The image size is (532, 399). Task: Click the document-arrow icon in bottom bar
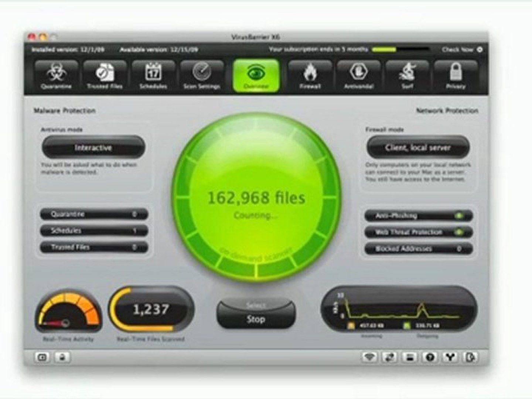coord(470,357)
